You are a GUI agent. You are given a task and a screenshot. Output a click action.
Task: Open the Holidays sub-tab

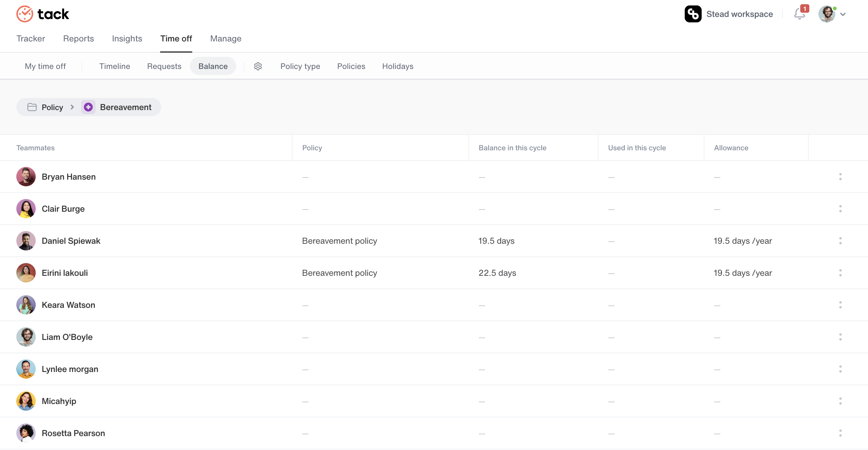click(398, 66)
